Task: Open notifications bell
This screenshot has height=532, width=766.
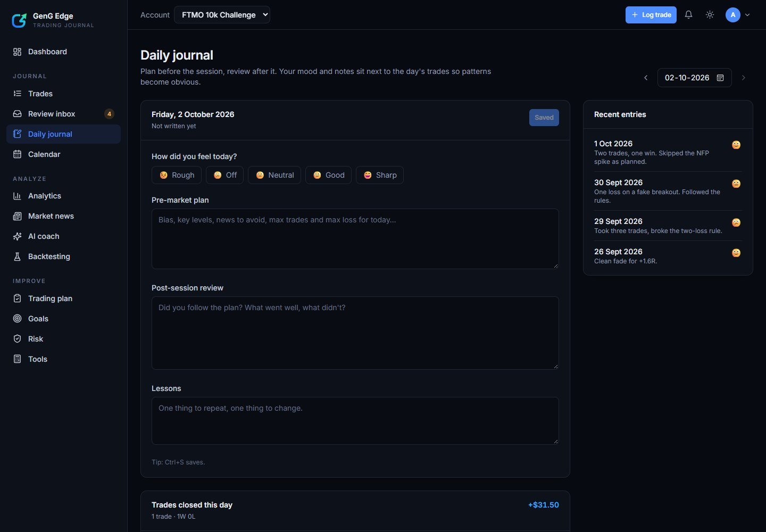Action: pyautogui.click(x=688, y=15)
